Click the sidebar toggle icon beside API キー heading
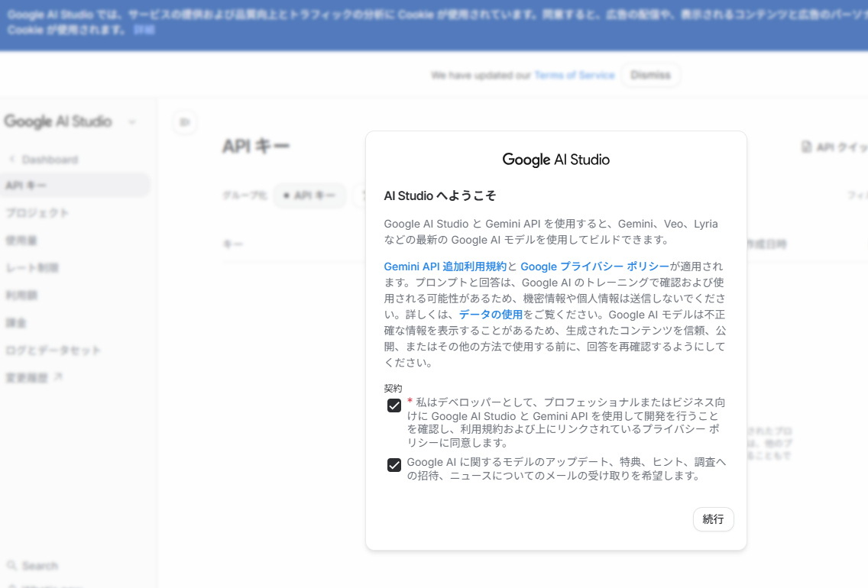The image size is (868, 588). tap(185, 122)
